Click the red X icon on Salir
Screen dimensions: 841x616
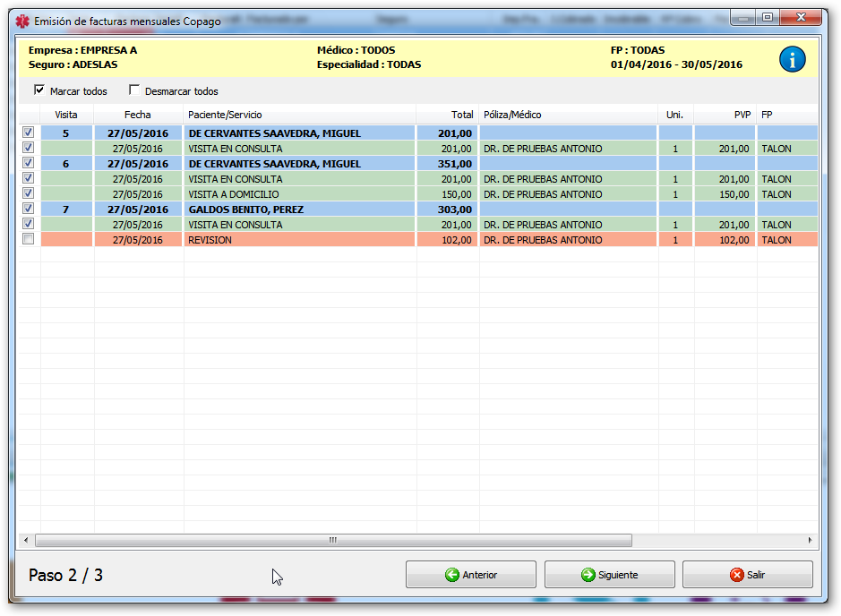pyautogui.click(x=736, y=575)
